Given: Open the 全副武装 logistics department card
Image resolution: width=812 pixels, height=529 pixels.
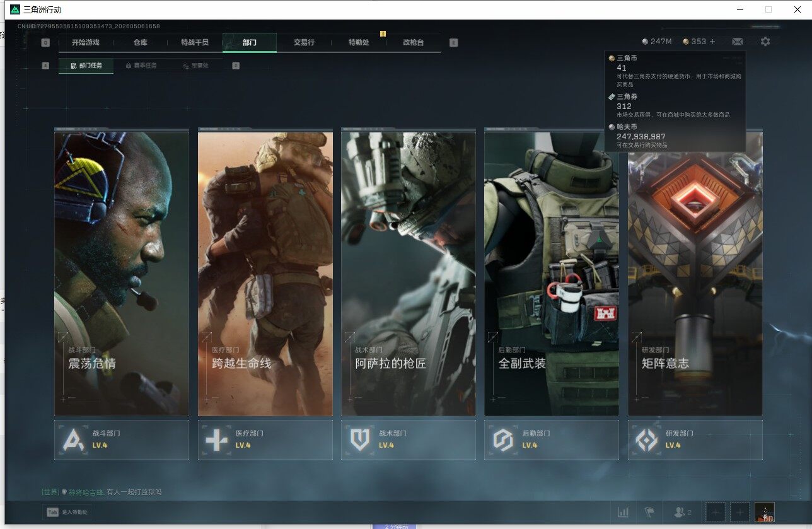Looking at the screenshot, I should point(552,274).
